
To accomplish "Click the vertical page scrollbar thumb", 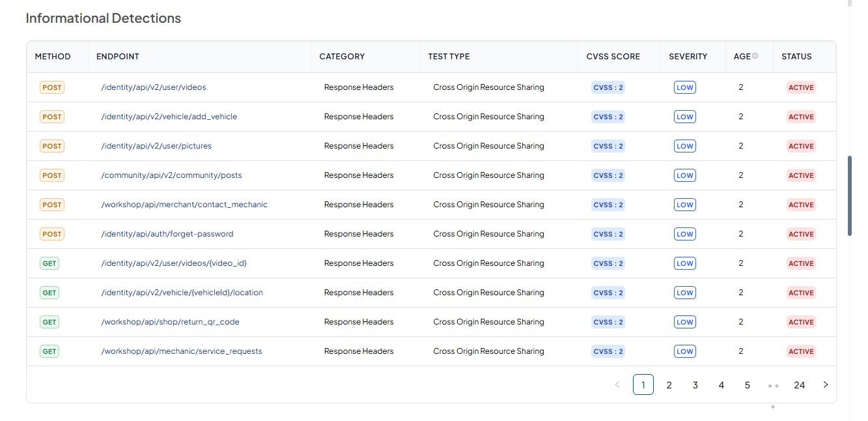I will tap(850, 196).
